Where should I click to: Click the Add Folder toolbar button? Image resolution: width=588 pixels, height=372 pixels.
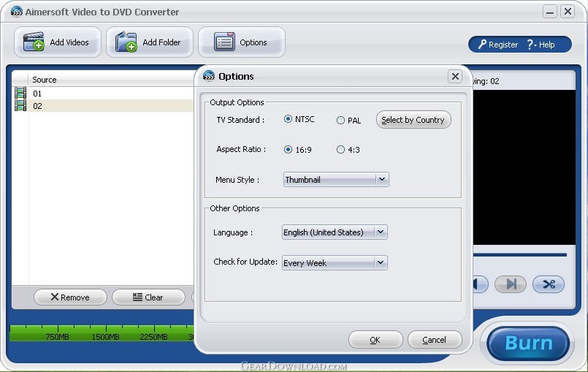[x=150, y=42]
